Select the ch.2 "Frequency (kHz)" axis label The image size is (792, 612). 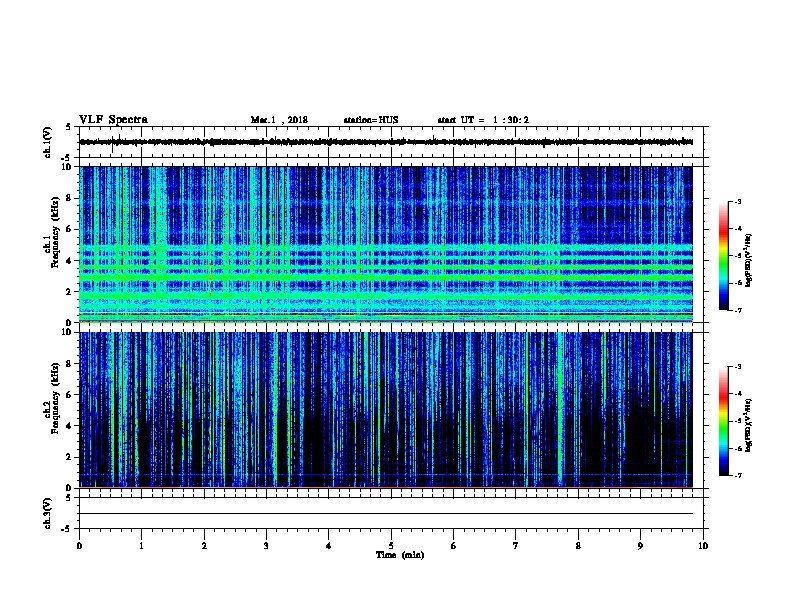coord(55,398)
